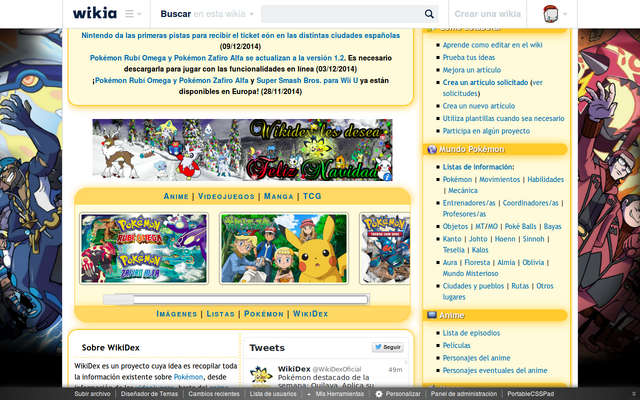This screenshot has height=400, width=640.
Task: Open the Movimientos link
Action: coord(500,180)
